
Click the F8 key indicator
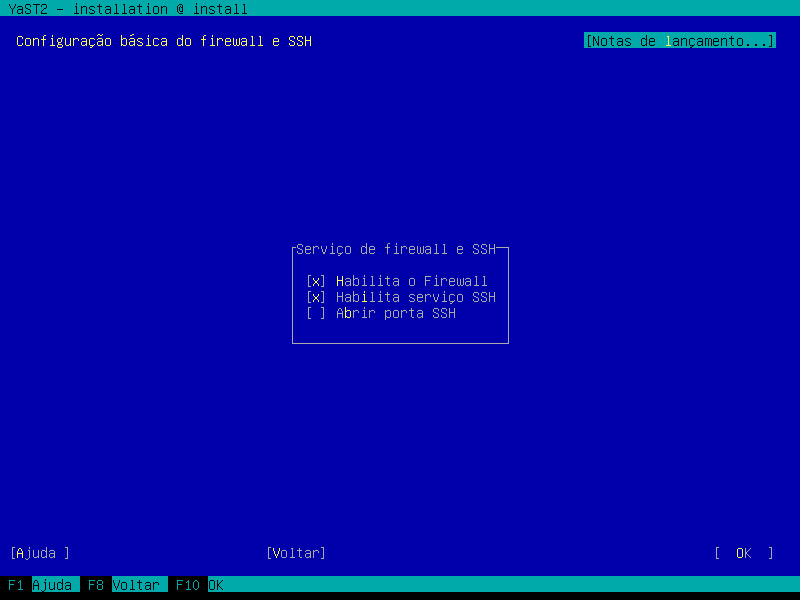tap(96, 585)
